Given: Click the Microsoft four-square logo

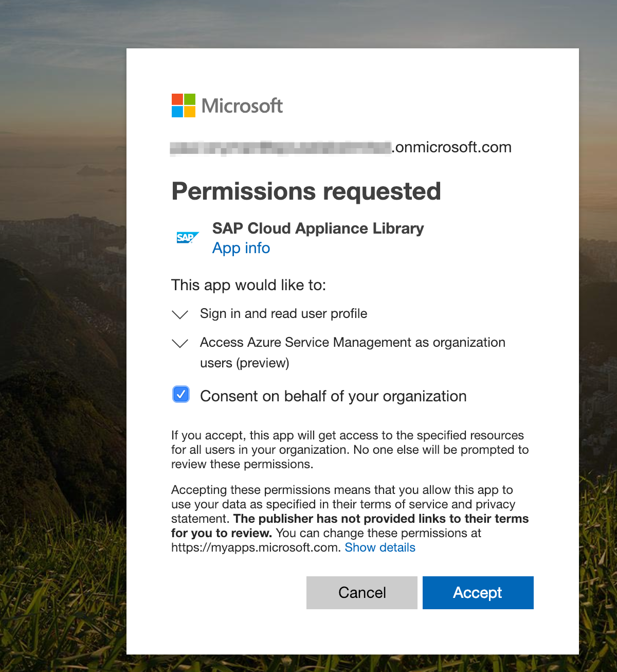Looking at the screenshot, I should coord(183,105).
